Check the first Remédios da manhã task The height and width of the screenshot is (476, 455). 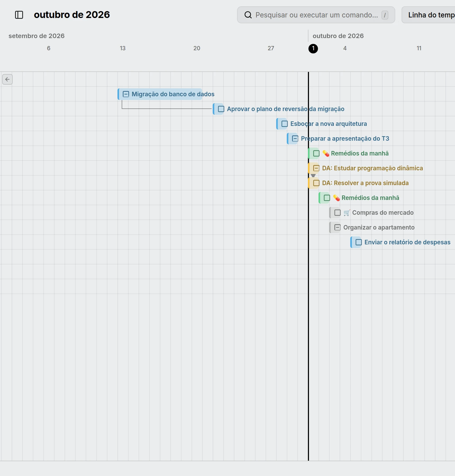(x=316, y=153)
